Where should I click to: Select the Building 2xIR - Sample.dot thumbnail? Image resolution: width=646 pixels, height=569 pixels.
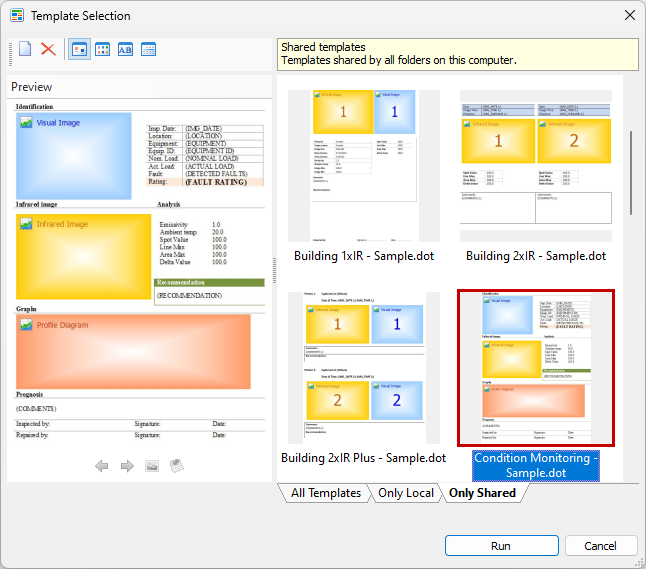click(x=536, y=166)
